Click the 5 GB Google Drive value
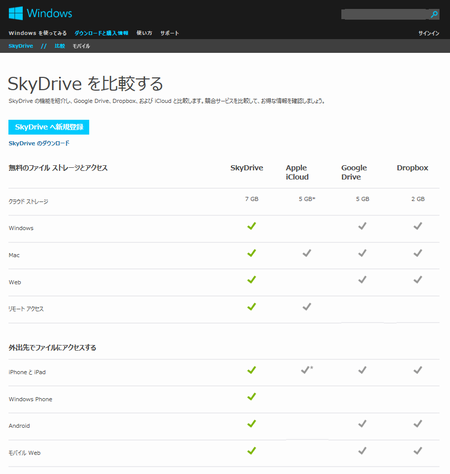 point(362,199)
